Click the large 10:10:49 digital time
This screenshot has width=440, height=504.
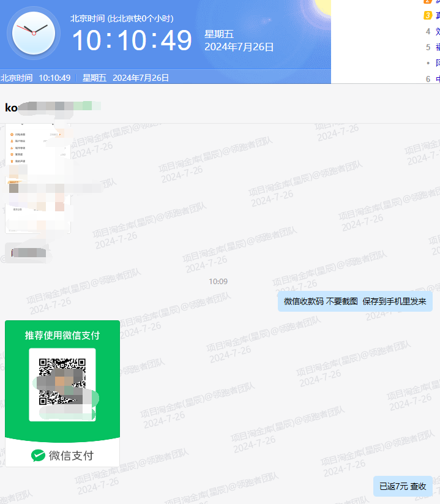132,40
